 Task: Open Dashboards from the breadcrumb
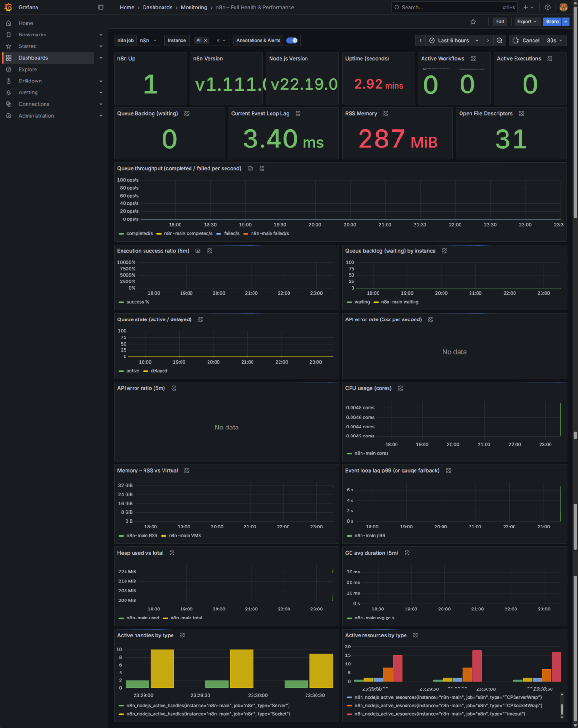[x=158, y=7]
